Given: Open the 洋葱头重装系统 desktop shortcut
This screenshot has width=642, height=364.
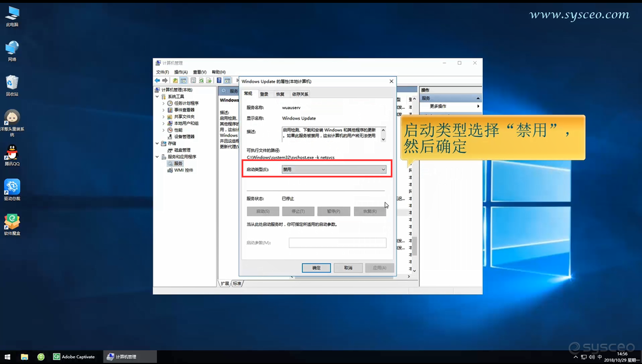Looking at the screenshot, I should click(12, 123).
